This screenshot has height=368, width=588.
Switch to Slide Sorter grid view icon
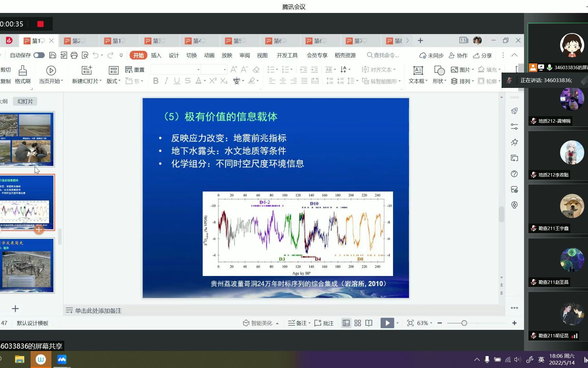tap(358, 323)
